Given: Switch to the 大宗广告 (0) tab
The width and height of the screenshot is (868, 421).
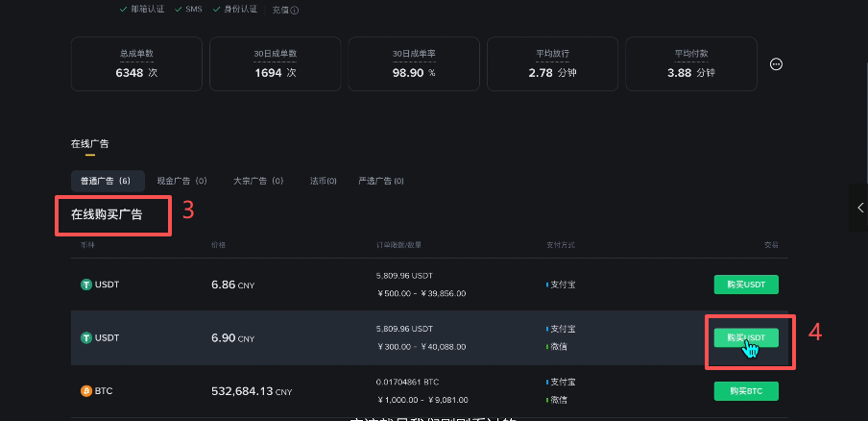Looking at the screenshot, I should (258, 181).
